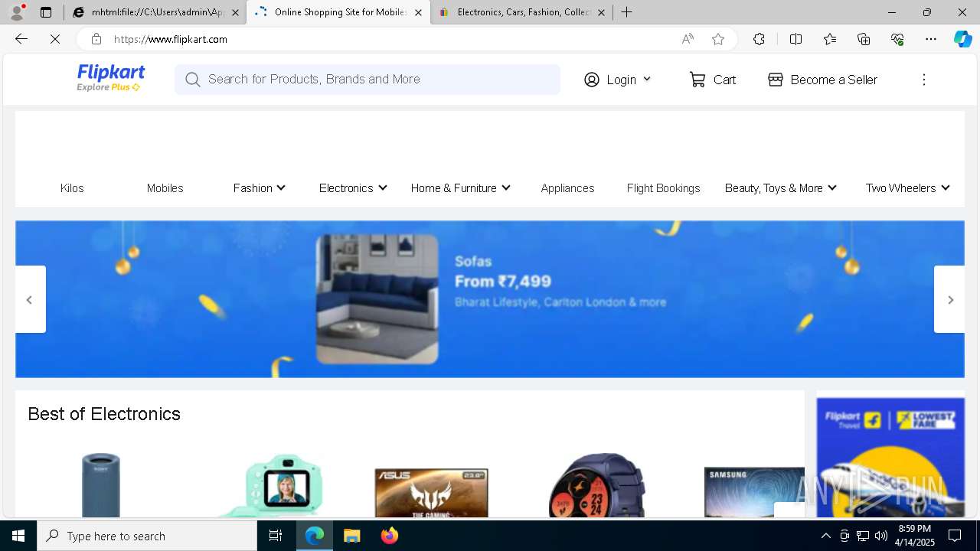Open Edge Settings and more menu
The image size is (980, 551).
[x=931, y=39]
